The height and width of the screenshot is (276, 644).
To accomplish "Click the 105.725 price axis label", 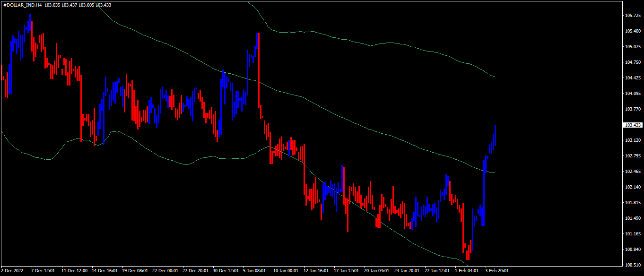I will click(x=633, y=16).
